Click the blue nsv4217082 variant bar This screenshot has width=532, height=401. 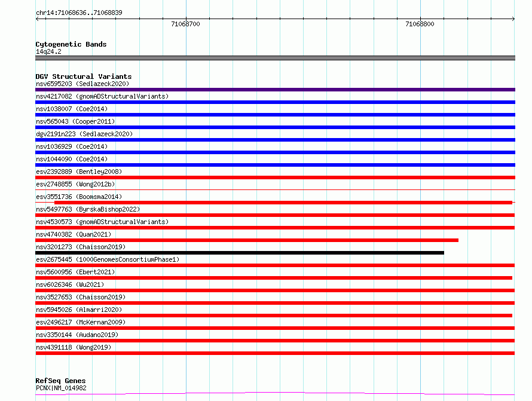(275, 102)
